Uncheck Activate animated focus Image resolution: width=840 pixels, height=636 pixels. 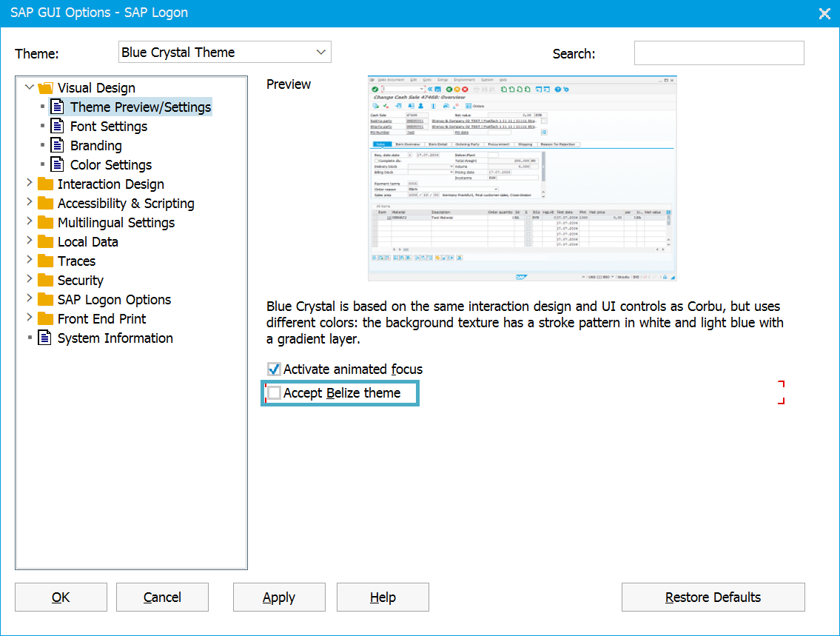click(x=274, y=369)
